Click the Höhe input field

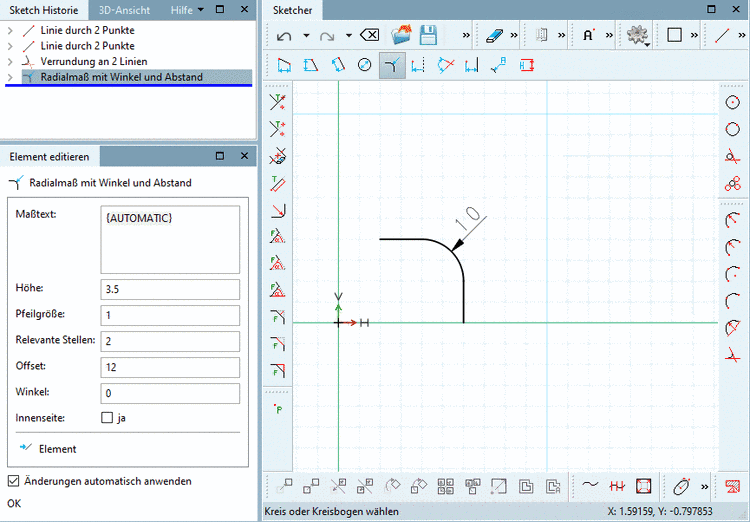[x=170, y=289]
